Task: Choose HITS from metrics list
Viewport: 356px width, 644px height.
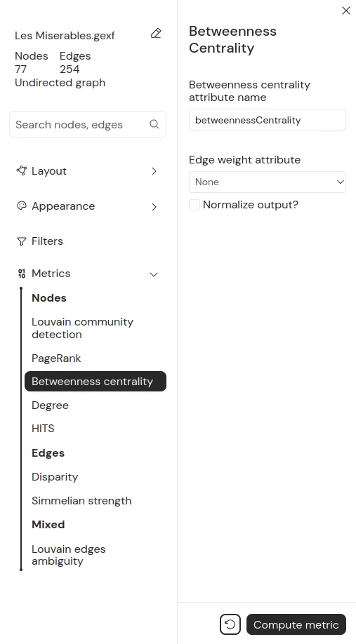Action: coord(43,429)
